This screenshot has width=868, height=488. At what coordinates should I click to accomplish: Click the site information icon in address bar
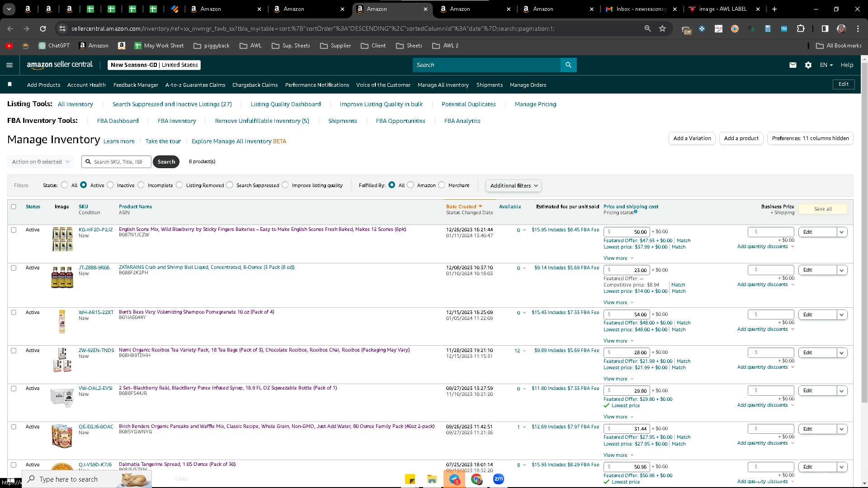(62, 28)
